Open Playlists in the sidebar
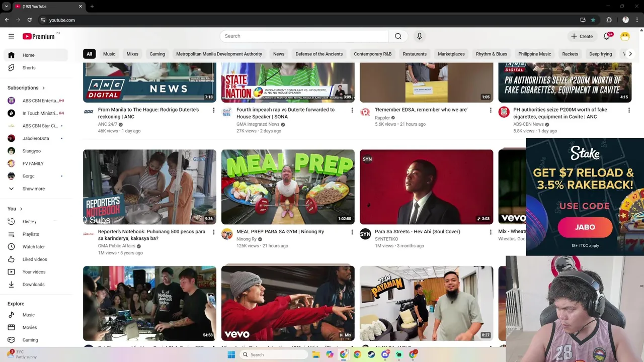Screen dimensions: 644x362 click(x=35, y=234)
